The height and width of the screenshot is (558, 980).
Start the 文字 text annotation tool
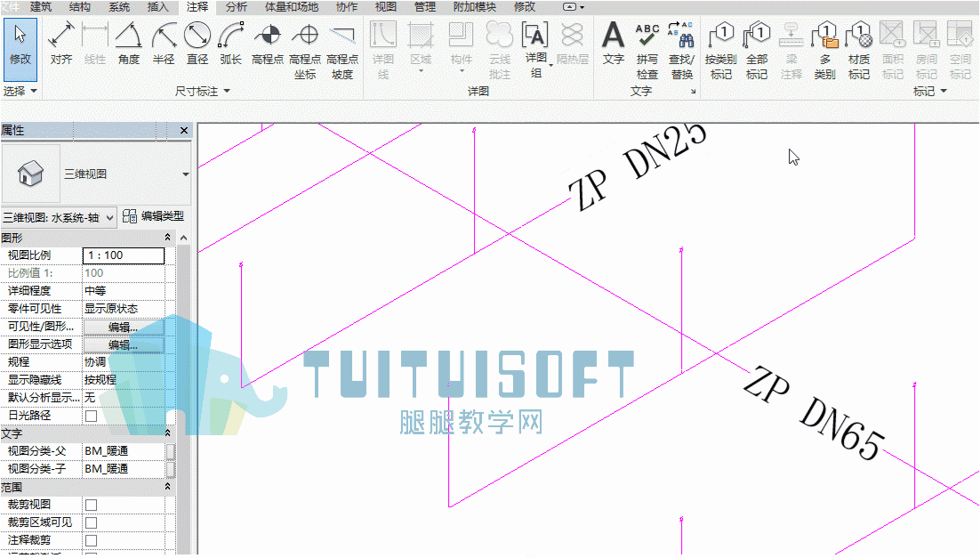[613, 44]
